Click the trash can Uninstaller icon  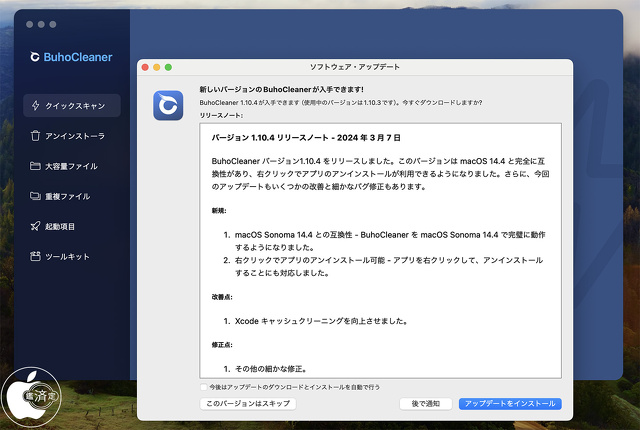[36, 135]
